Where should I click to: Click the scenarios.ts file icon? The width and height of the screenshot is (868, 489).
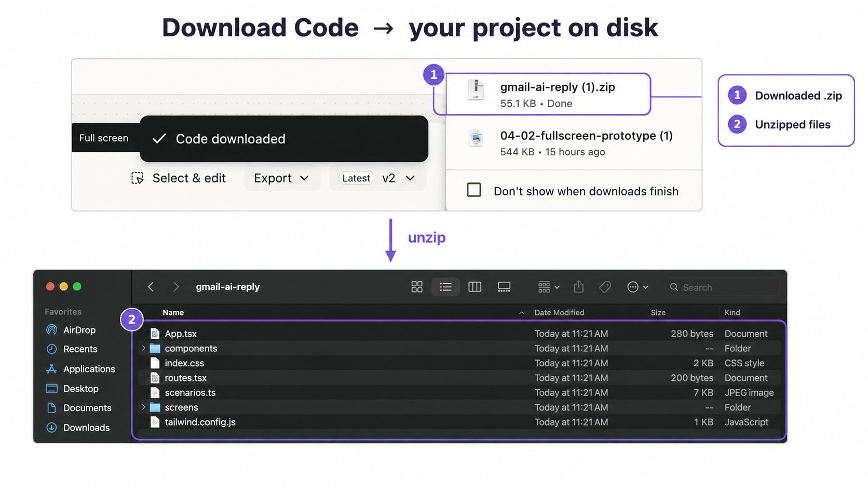[155, 392]
